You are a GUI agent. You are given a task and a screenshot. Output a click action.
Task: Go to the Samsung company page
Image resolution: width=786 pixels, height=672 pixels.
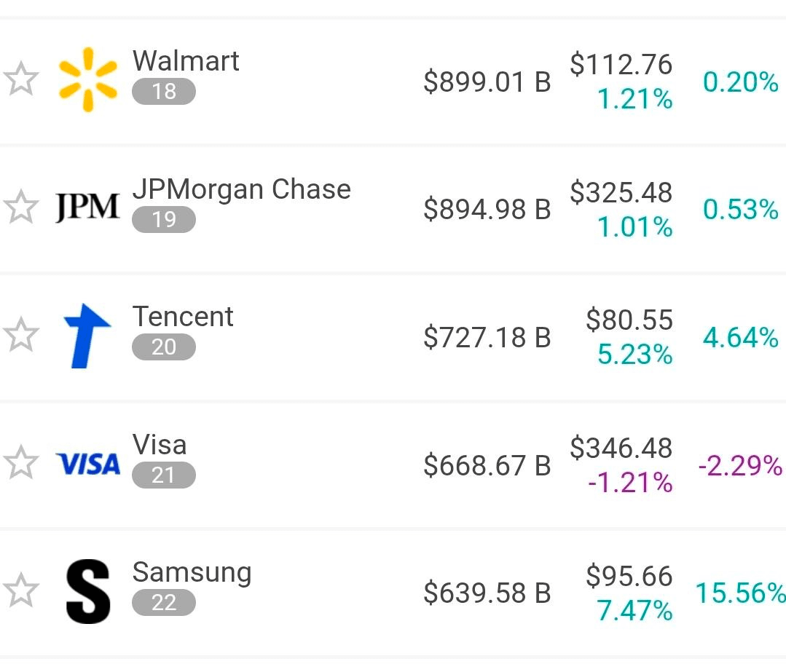pyautogui.click(x=192, y=572)
